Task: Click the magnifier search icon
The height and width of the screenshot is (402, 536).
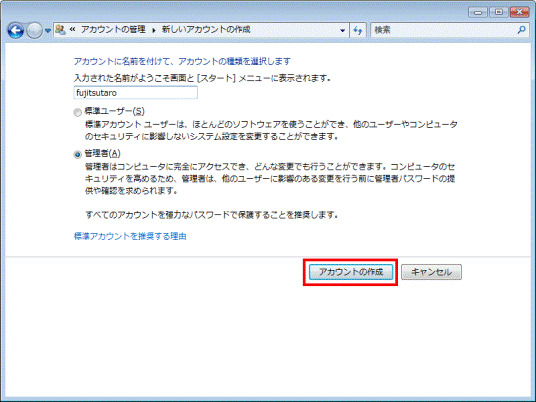Action: click(521, 30)
